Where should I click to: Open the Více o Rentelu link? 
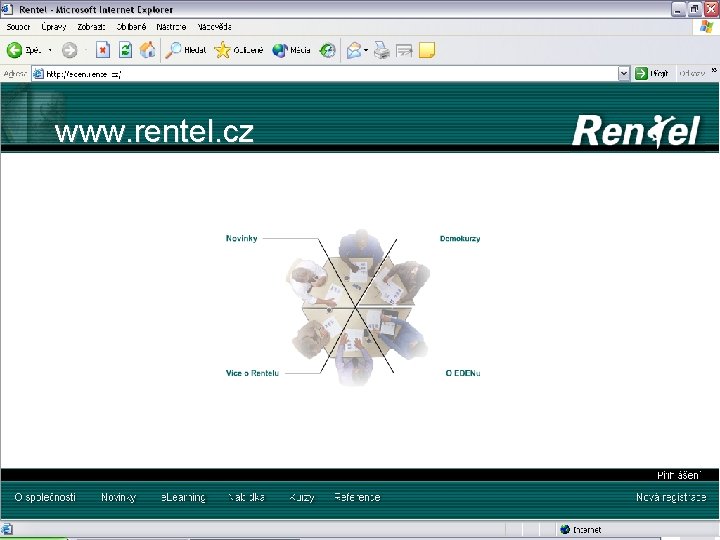[x=252, y=373]
